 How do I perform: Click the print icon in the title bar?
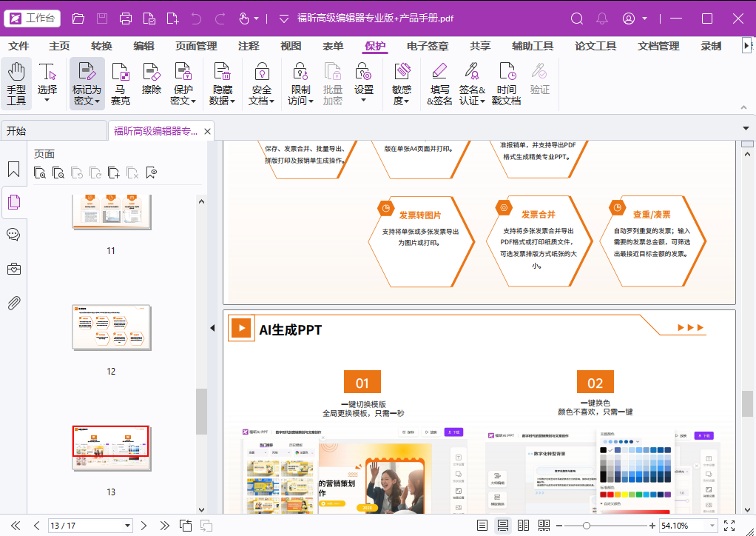click(126, 19)
